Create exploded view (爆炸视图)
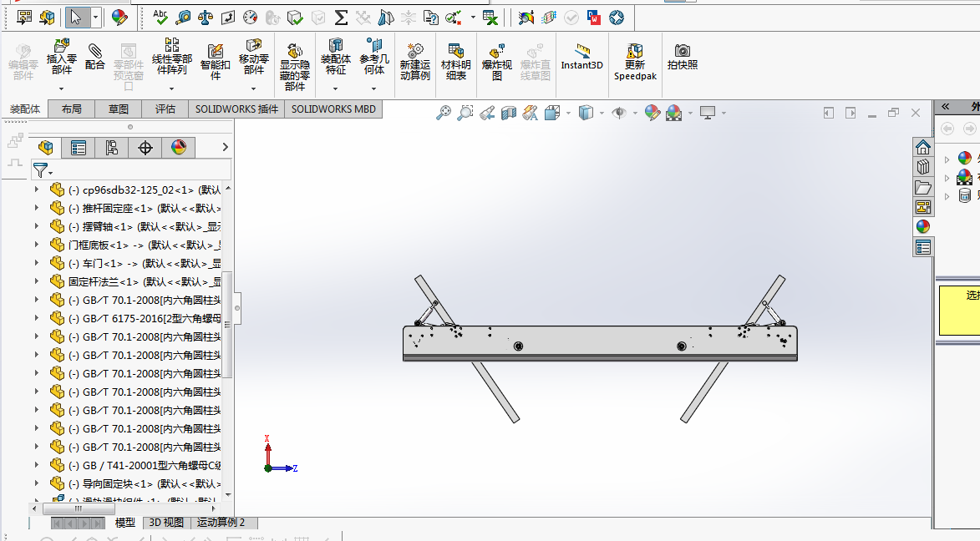This screenshot has width=980, height=541. point(497,61)
